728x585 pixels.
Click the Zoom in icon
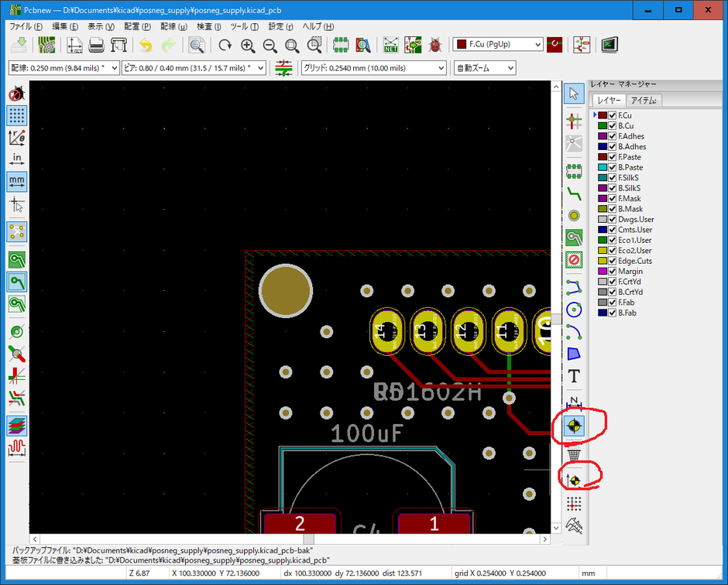[248, 45]
